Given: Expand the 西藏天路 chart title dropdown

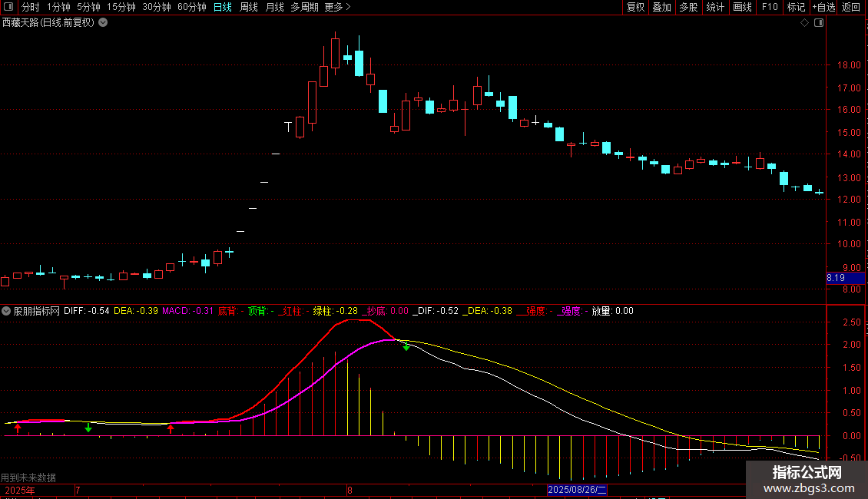Looking at the screenshot, I should 103,23.
